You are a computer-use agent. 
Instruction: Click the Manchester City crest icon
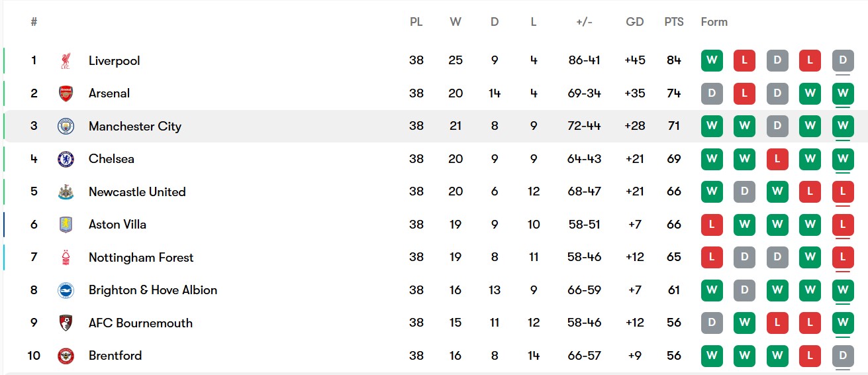tap(66, 127)
